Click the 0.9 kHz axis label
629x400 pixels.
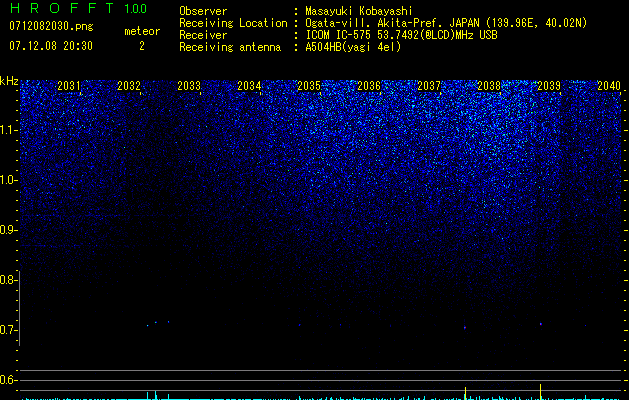pos(7,230)
